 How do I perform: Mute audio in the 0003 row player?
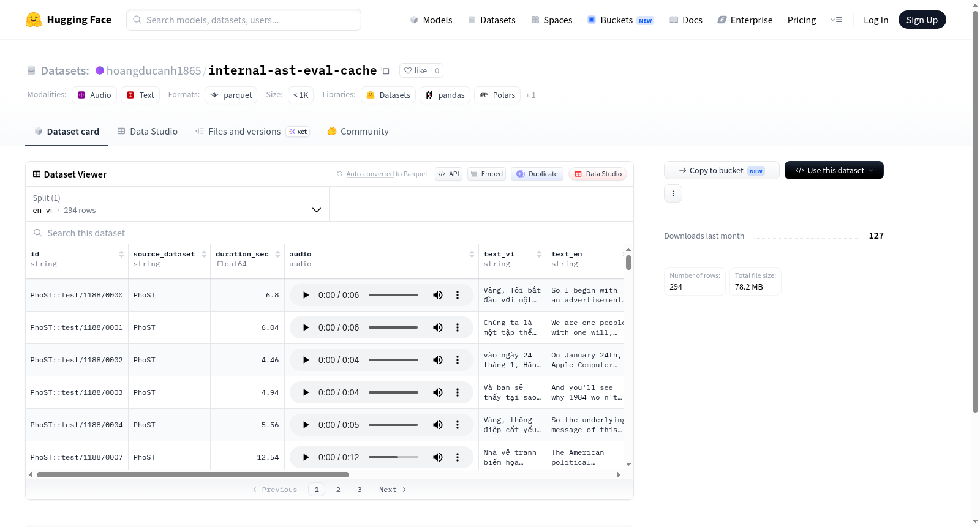click(438, 392)
